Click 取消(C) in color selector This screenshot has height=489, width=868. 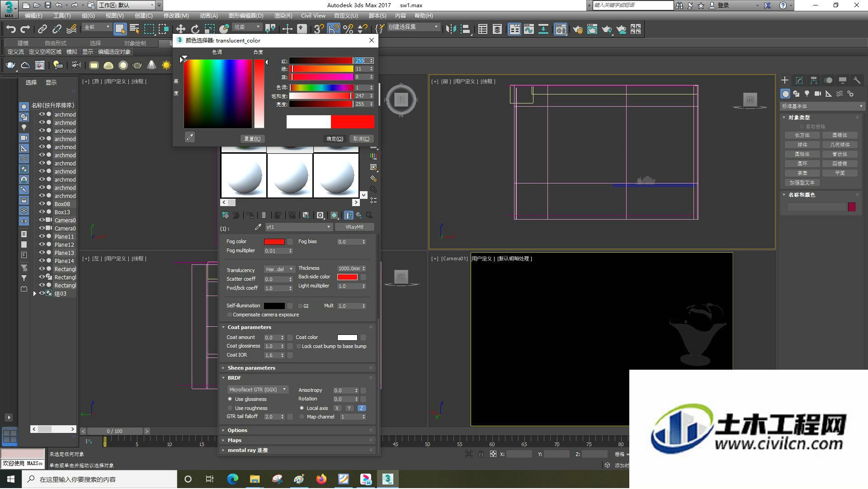pos(361,139)
